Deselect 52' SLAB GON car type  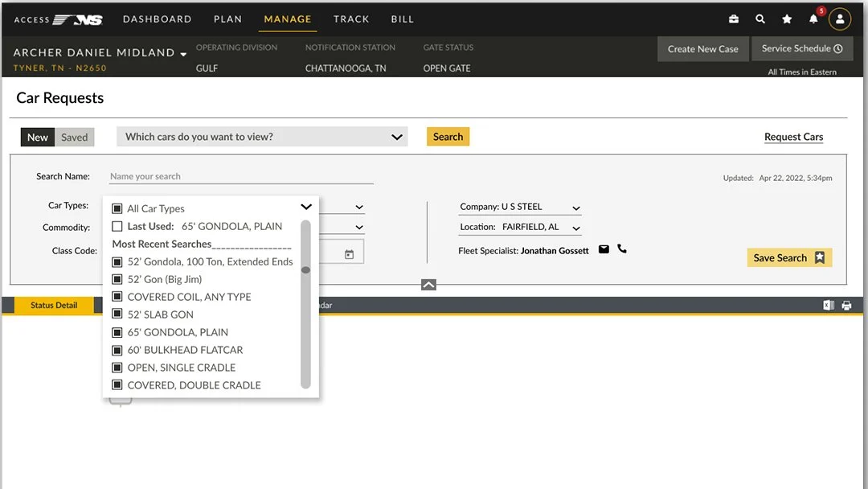pyautogui.click(x=117, y=314)
